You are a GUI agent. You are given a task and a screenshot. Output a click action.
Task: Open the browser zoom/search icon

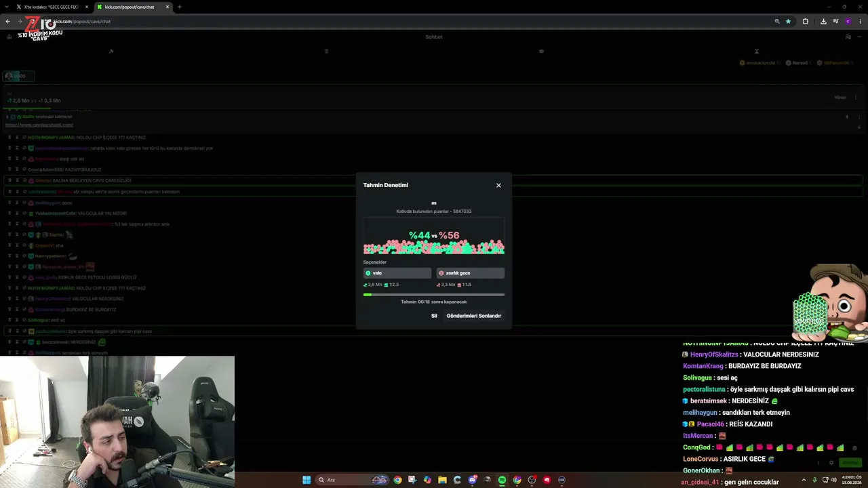point(777,21)
